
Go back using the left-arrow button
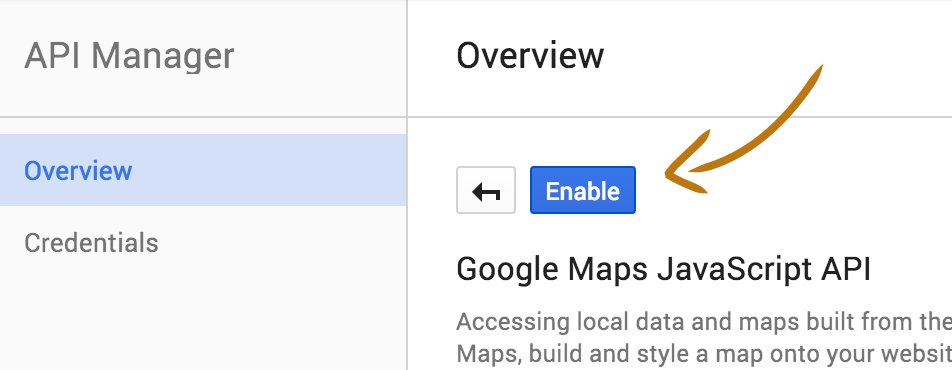click(486, 190)
